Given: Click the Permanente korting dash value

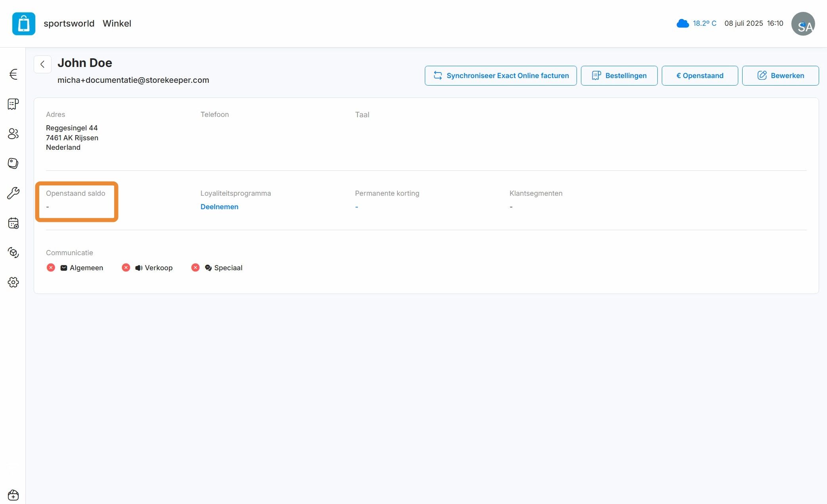Looking at the screenshot, I should click(357, 207).
